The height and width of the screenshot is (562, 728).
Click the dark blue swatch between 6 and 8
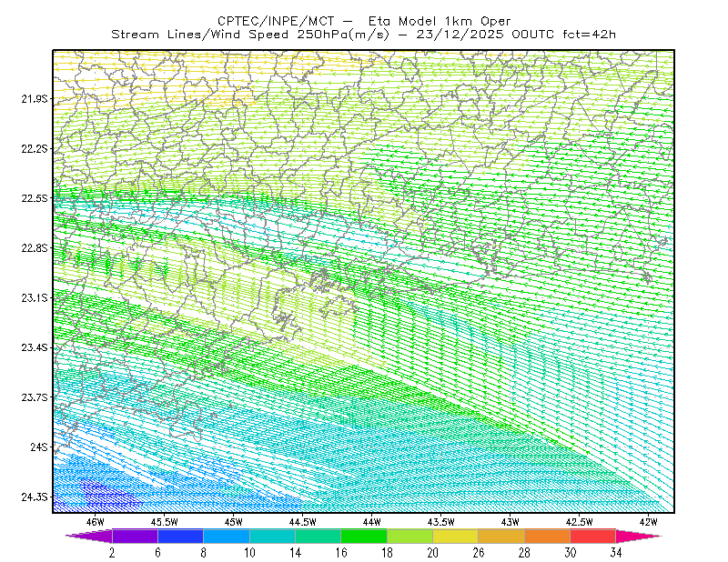coord(180,536)
